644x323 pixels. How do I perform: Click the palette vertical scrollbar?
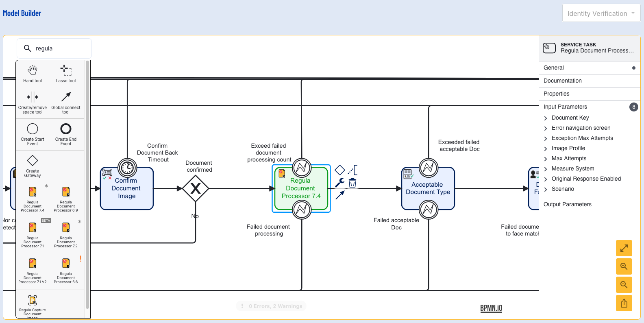coord(87,185)
